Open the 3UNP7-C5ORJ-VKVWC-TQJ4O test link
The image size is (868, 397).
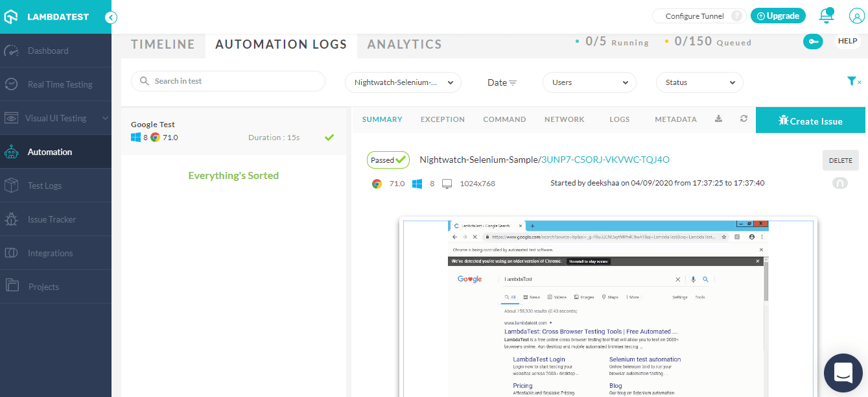tap(605, 160)
